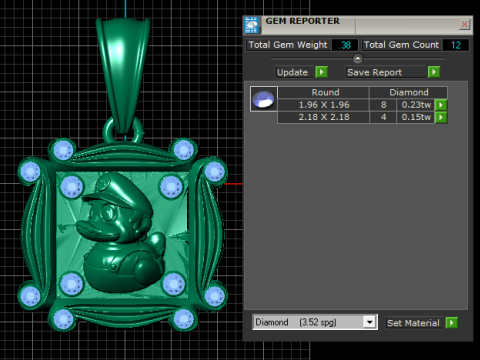Click the Set Material label
Screen dimensions: 480x360
point(413,323)
